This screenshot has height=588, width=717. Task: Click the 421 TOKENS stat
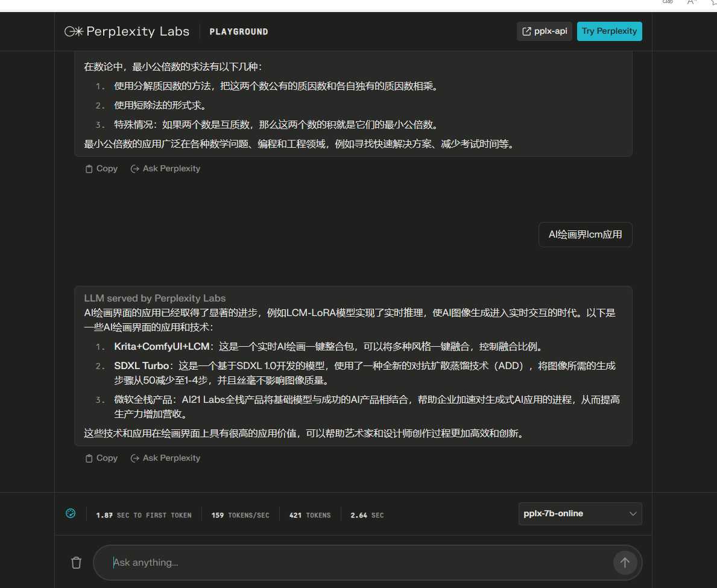point(309,515)
